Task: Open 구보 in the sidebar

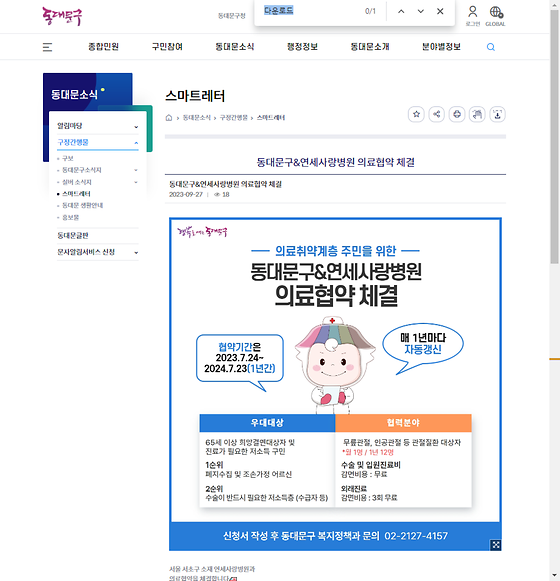Action: click(x=68, y=158)
